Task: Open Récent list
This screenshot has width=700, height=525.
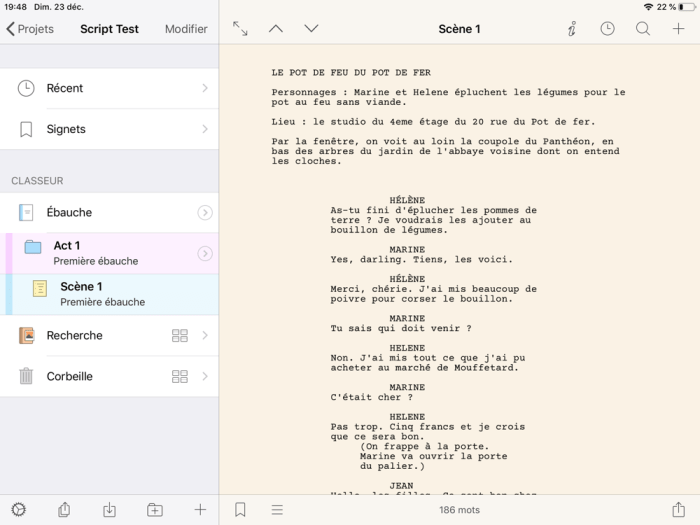Action: 109,88
